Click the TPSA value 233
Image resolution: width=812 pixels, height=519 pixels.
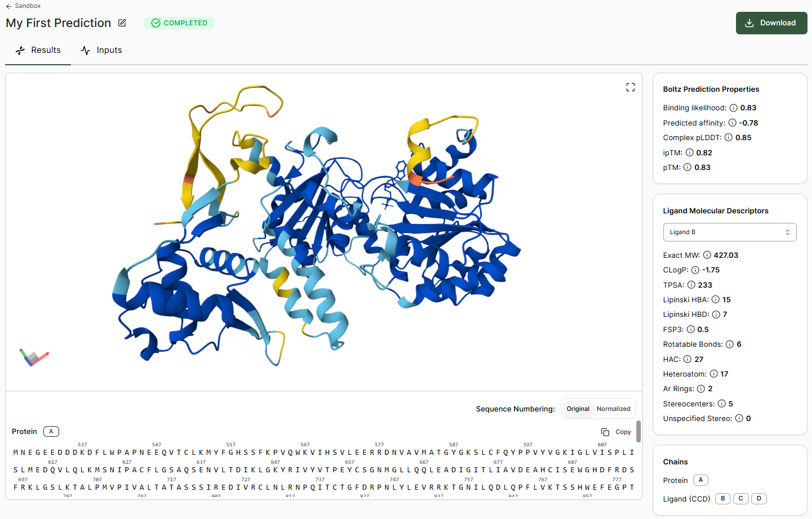tap(705, 285)
